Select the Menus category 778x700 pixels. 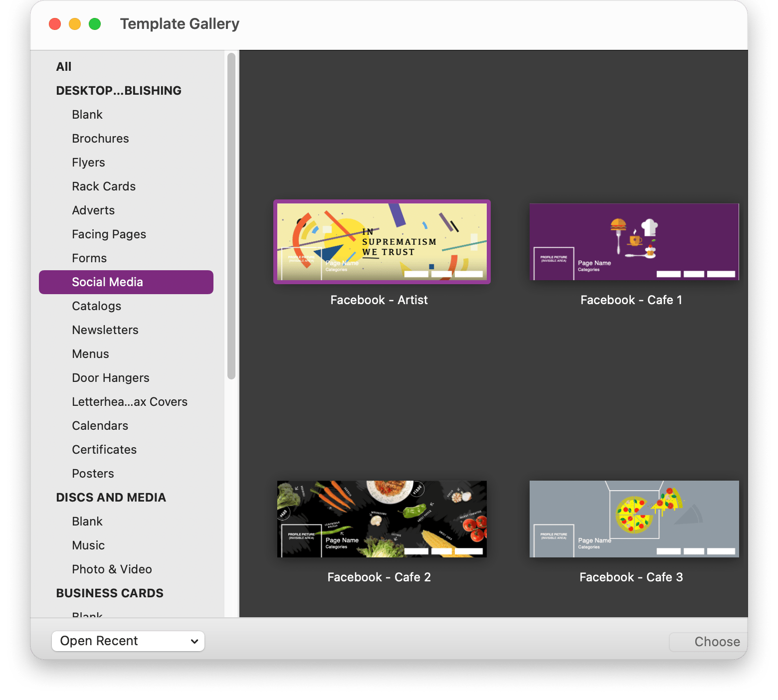click(x=90, y=354)
